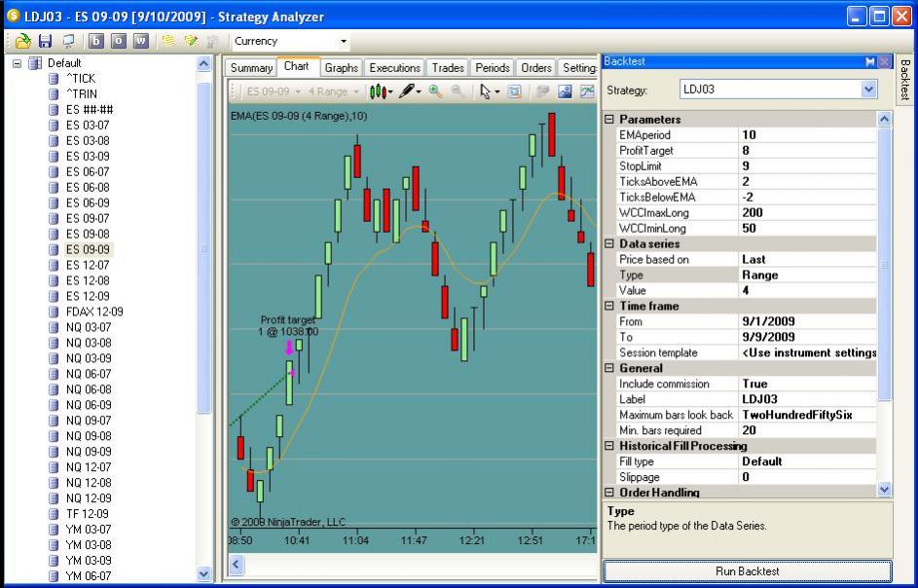918x588 pixels.
Task: Switch to the Periods tab
Action: pos(493,68)
